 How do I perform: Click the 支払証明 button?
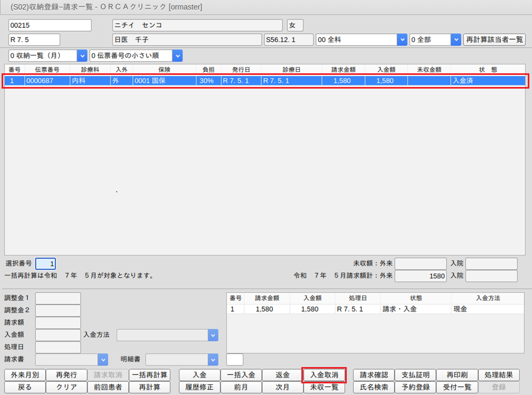click(415, 375)
